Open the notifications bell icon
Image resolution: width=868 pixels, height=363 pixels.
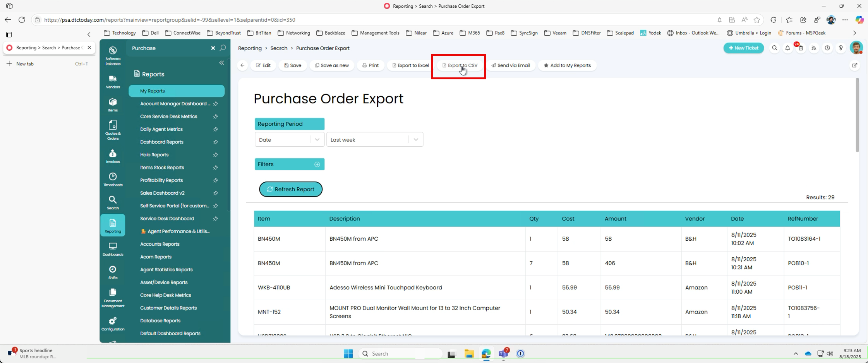(x=787, y=48)
